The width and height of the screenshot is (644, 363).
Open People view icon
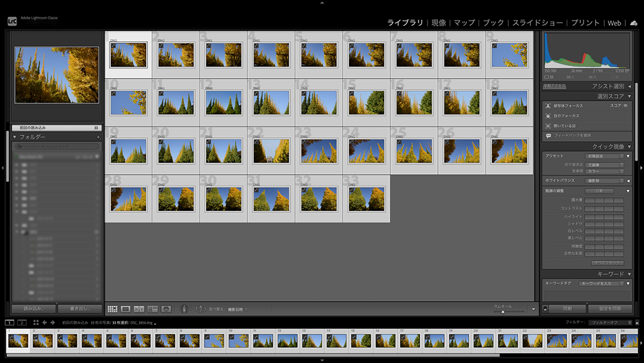pos(166,309)
